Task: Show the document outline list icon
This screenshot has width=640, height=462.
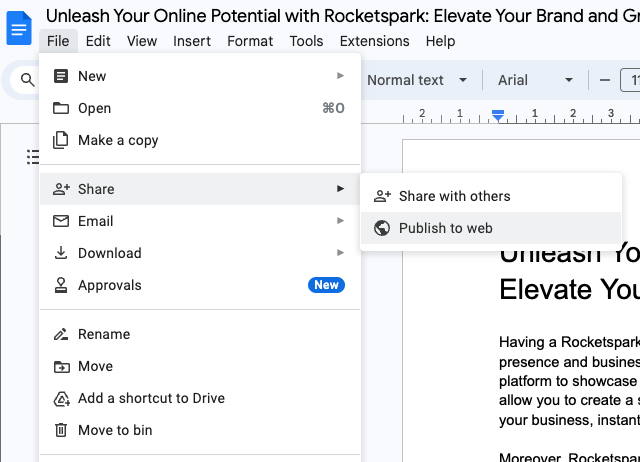Action: click(x=33, y=157)
